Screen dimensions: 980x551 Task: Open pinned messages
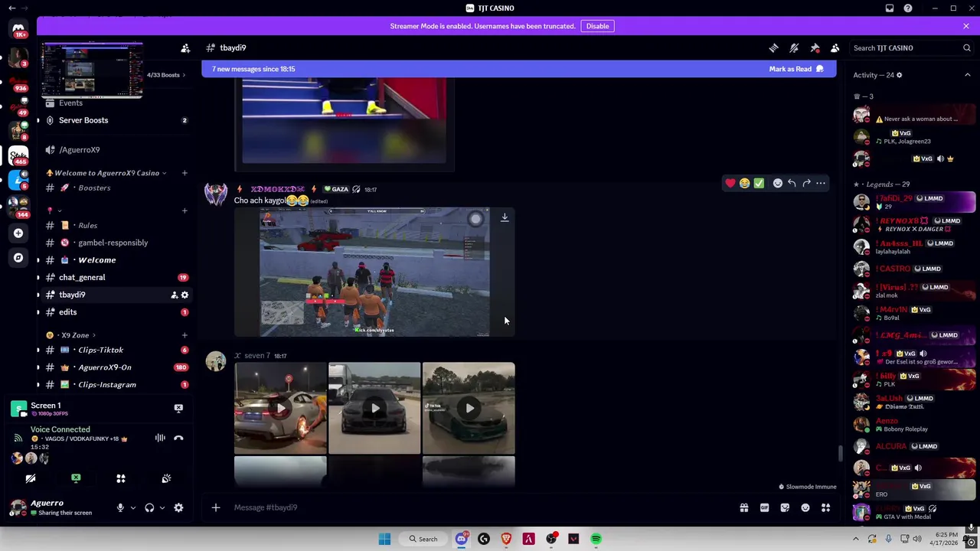click(815, 47)
